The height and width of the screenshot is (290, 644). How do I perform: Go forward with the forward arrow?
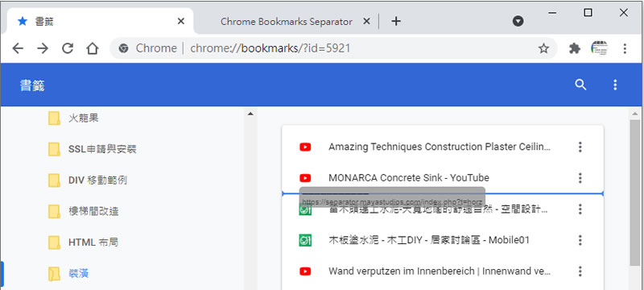[43, 48]
